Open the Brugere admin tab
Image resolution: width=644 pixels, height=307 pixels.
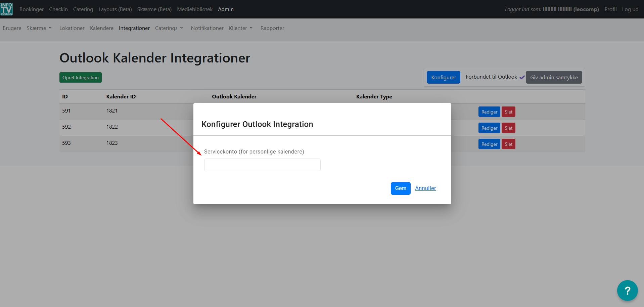click(x=12, y=28)
